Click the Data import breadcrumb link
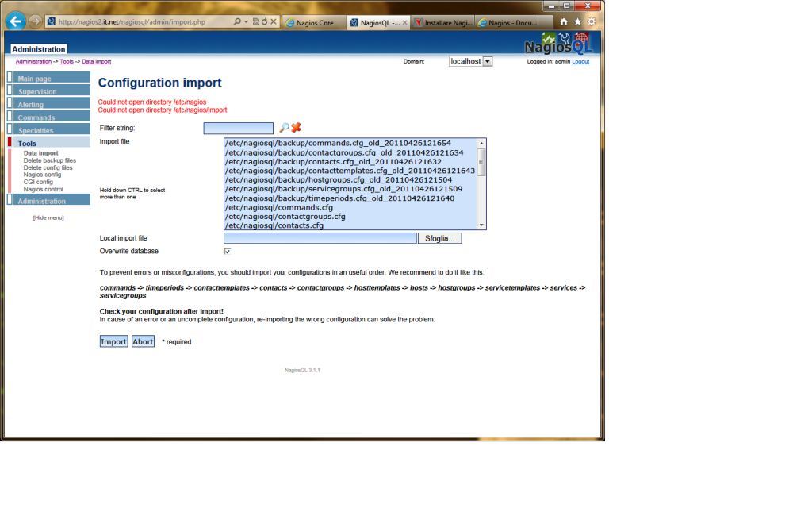Viewport: 812px width, 508px height. pos(96,61)
